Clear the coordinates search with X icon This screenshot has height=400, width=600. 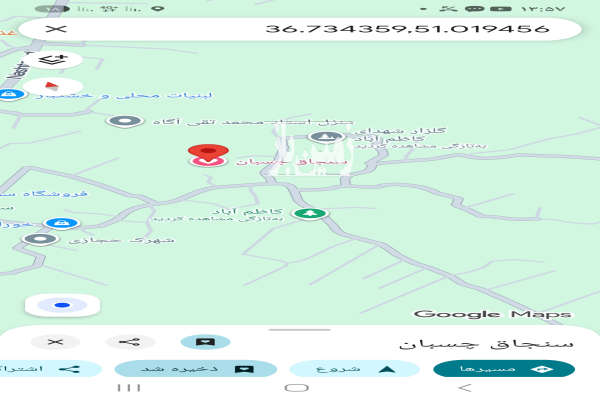point(56,29)
